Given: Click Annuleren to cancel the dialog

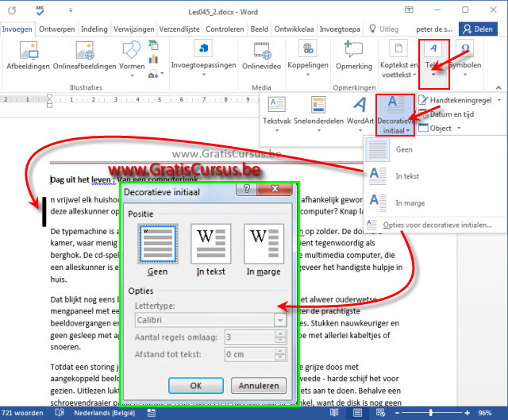Looking at the screenshot, I should tap(259, 386).
